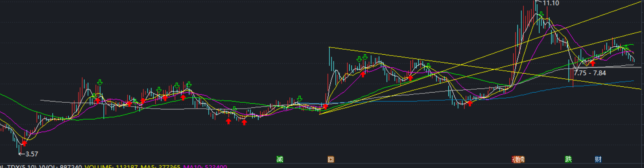Click red buy arrow beside the 7.75 - 7.84 label
The width and height of the screenshot is (644, 168).
(593, 63)
